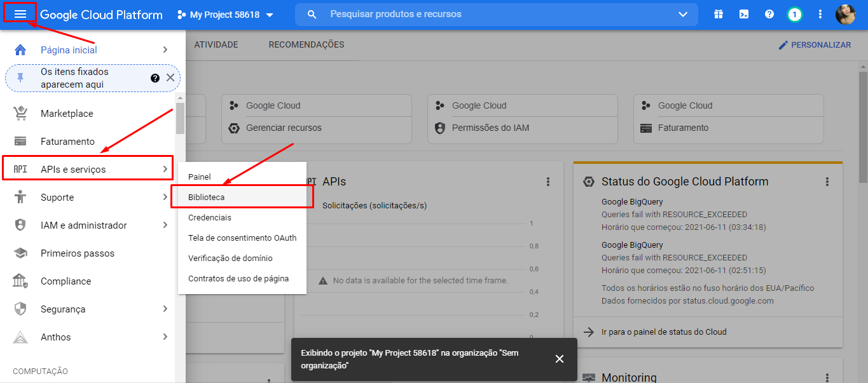Click the IAM e administrador shield icon
This screenshot has width=868, height=383.
pyautogui.click(x=20, y=225)
